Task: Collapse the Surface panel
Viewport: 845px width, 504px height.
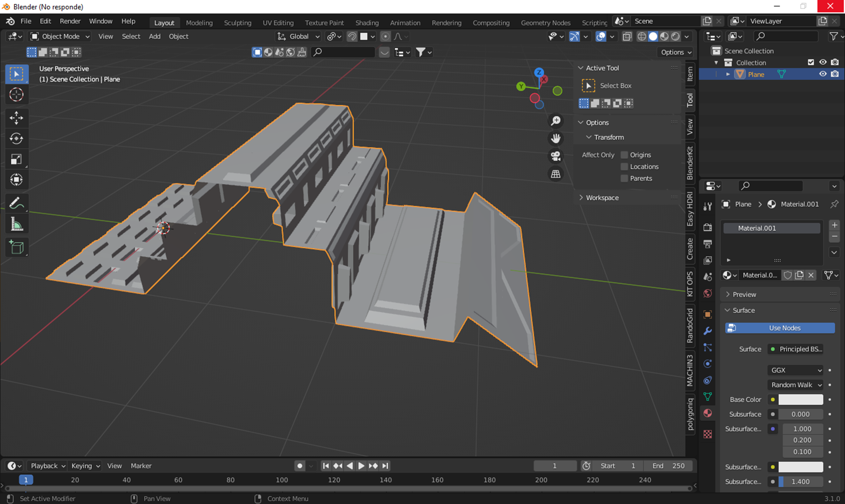Action: 744,311
